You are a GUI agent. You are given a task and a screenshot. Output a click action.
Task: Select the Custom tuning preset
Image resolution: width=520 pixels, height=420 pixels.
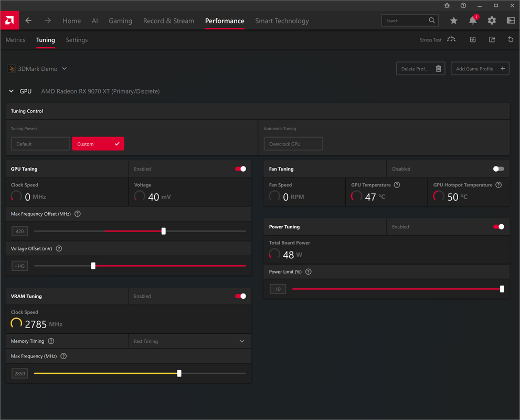click(x=98, y=144)
